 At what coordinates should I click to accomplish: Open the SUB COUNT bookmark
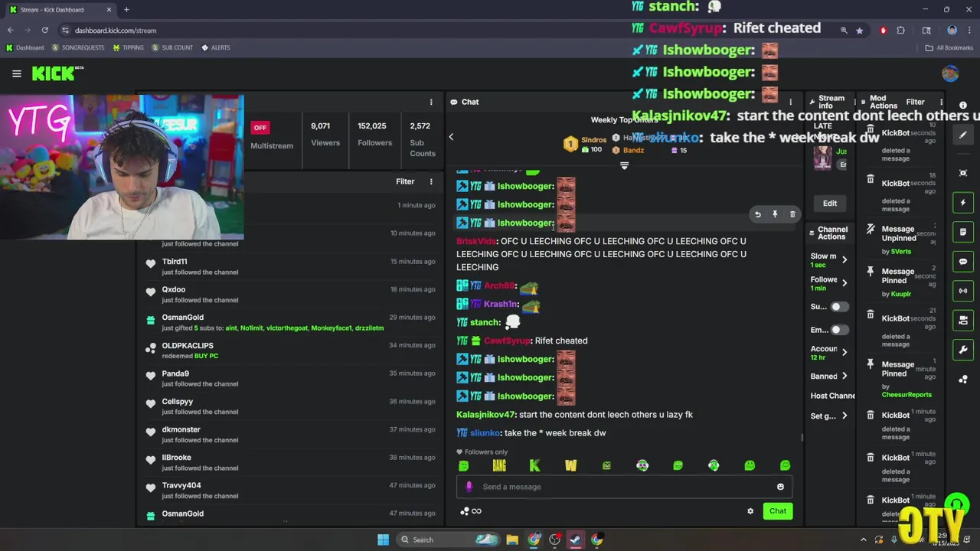[172, 47]
